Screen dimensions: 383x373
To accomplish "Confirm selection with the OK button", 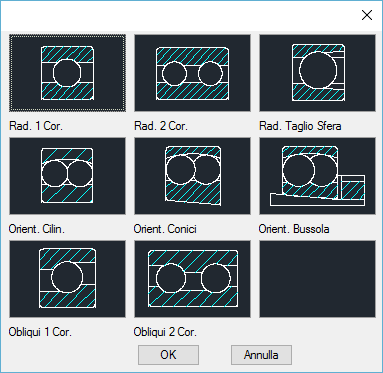I will coord(168,355).
